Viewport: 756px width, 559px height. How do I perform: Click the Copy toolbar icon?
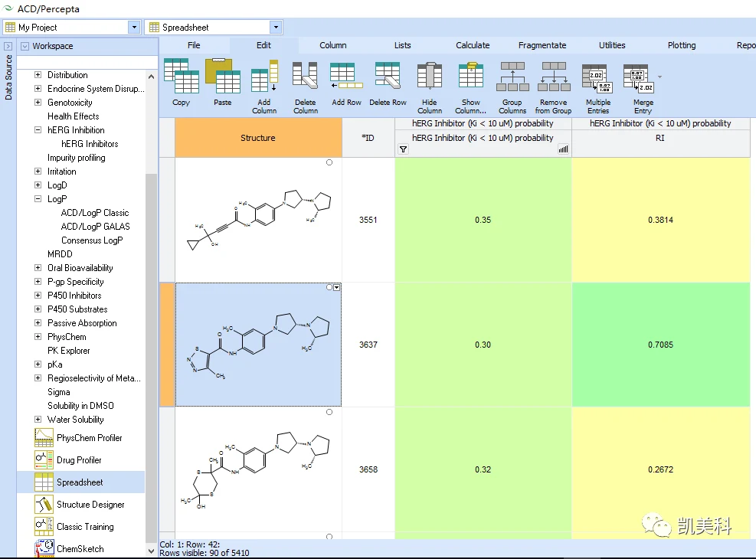coord(182,76)
